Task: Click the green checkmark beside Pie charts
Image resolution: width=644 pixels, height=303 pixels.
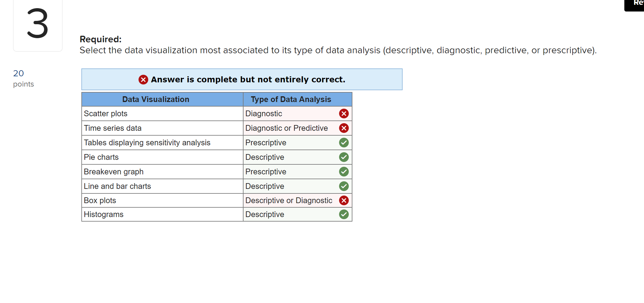Action: [x=344, y=157]
